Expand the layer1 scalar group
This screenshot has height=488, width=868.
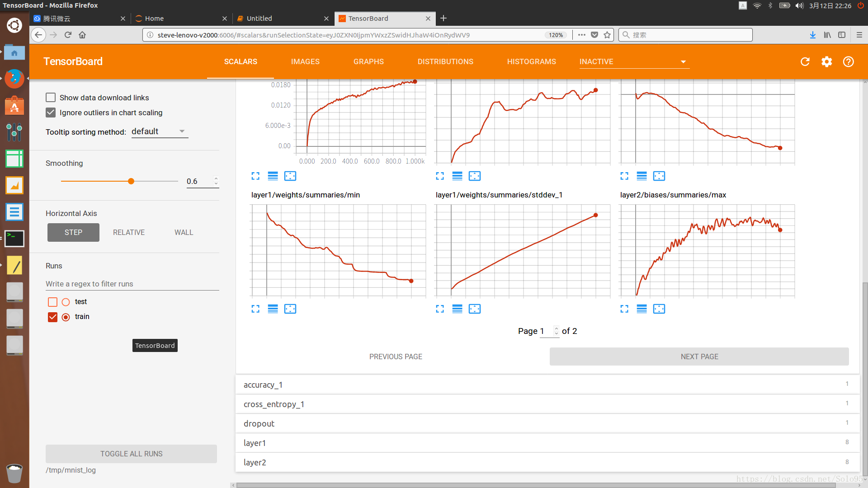(255, 443)
